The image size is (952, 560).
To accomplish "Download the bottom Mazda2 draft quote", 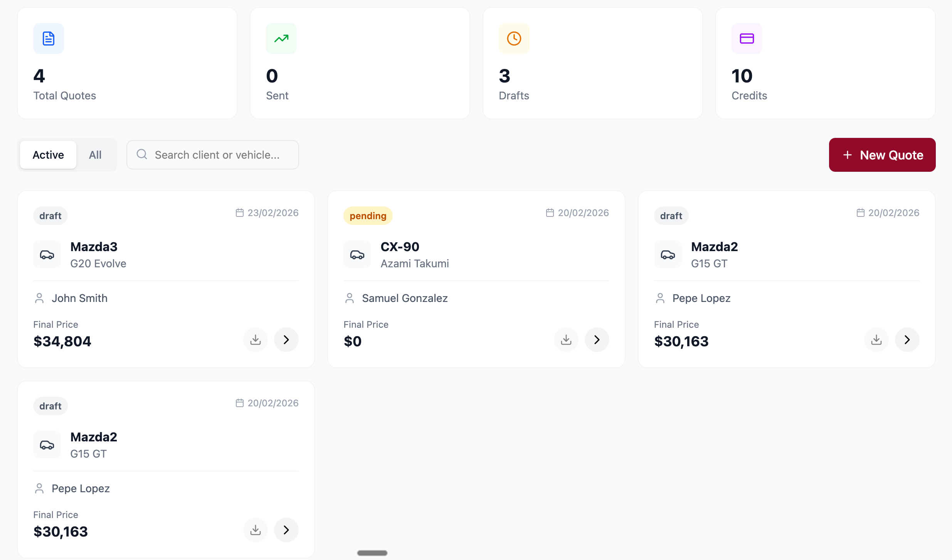I will pos(255,530).
